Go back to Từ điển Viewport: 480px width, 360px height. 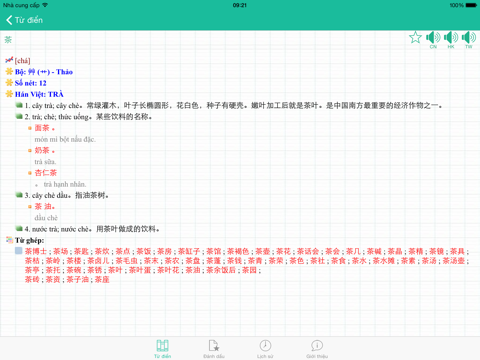pyautogui.click(x=24, y=20)
